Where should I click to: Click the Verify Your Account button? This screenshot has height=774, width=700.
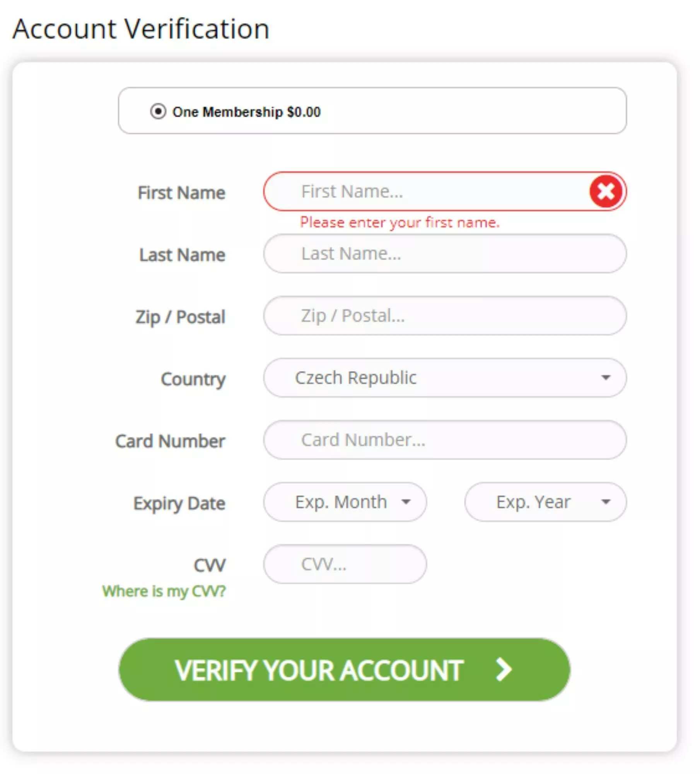point(344,670)
